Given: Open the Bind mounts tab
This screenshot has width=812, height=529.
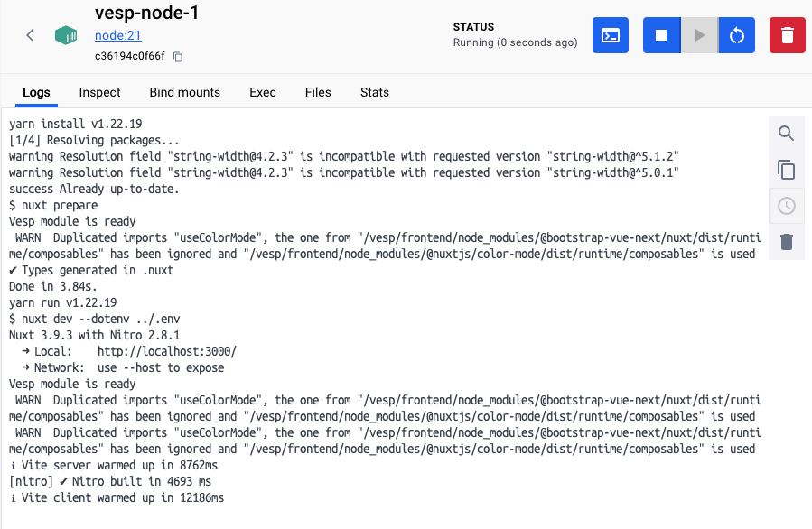Looking at the screenshot, I should [x=185, y=92].
